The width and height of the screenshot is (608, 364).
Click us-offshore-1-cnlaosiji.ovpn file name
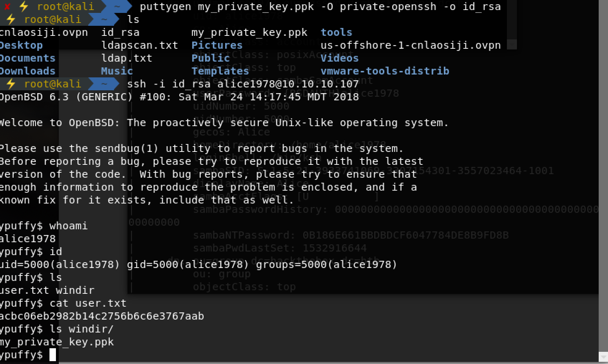(410, 45)
